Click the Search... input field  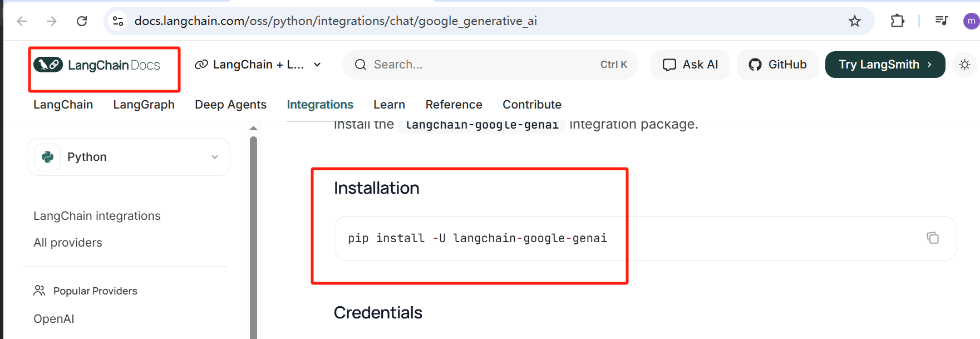coord(490,65)
